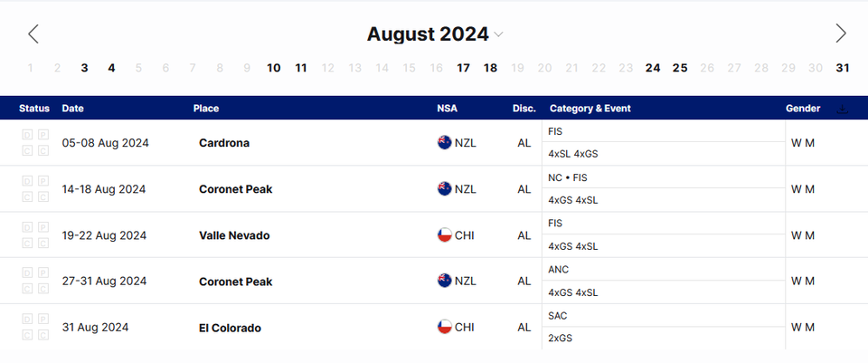
Task: Click the P status icon for Valle Nevado
Action: [x=42, y=228]
